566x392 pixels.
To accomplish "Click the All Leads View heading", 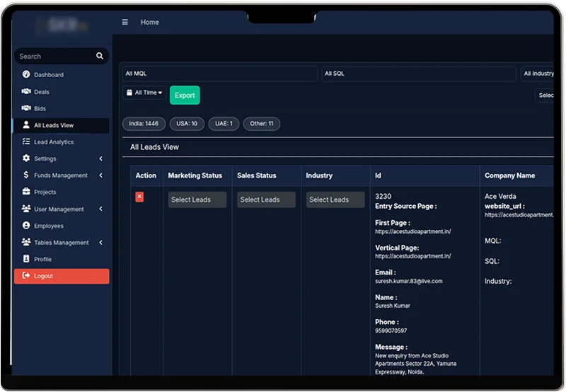I will tap(154, 147).
